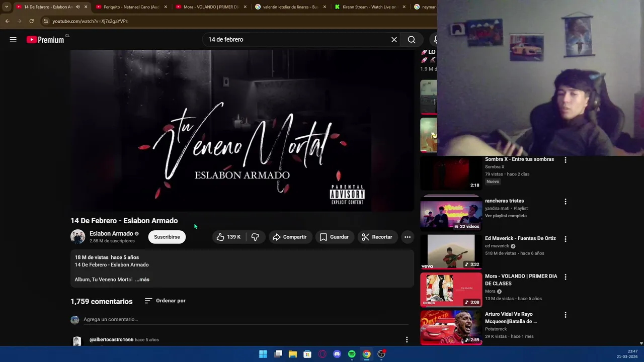Screen dimensions: 644x362
Task: Close the Kirenn Stream tab
Action: tap(404, 7)
